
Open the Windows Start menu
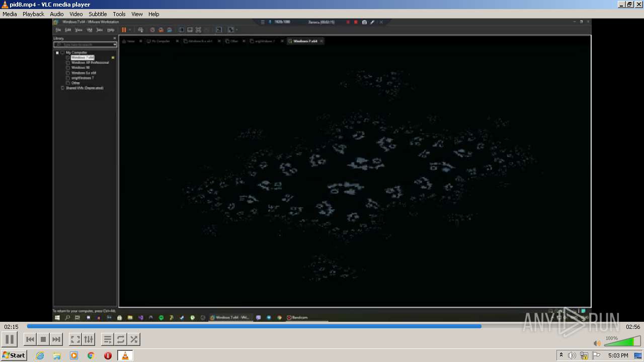coord(14,355)
